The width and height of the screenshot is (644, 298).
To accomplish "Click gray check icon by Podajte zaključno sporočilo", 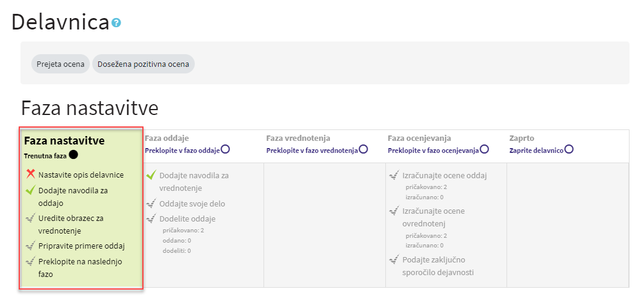I will coord(394,259).
